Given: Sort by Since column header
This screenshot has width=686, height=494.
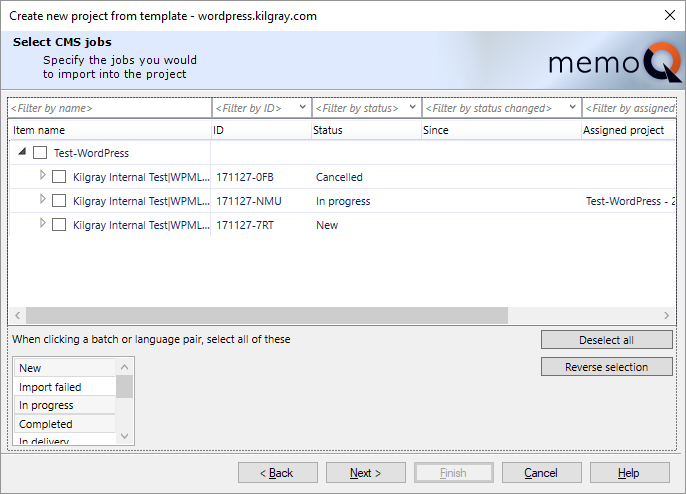Looking at the screenshot, I should (x=501, y=130).
